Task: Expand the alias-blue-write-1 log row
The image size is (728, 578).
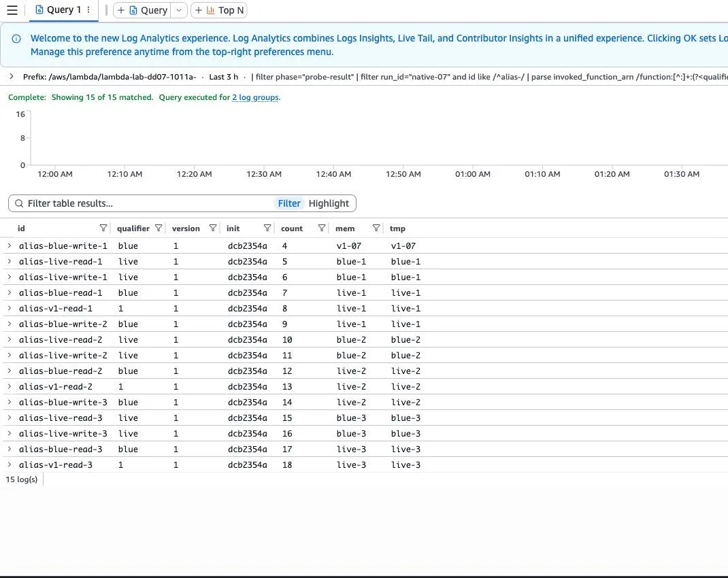Action: coord(10,246)
